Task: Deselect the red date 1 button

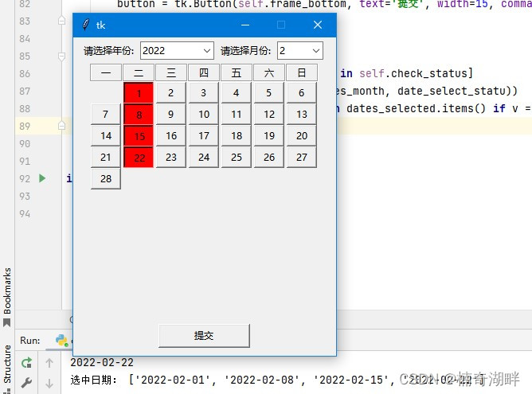Action: pyautogui.click(x=139, y=93)
